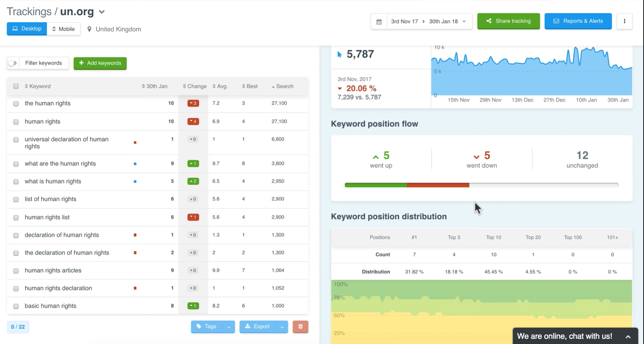Sort table by Search column
Viewport: 644px width, 344px height.
tap(283, 86)
